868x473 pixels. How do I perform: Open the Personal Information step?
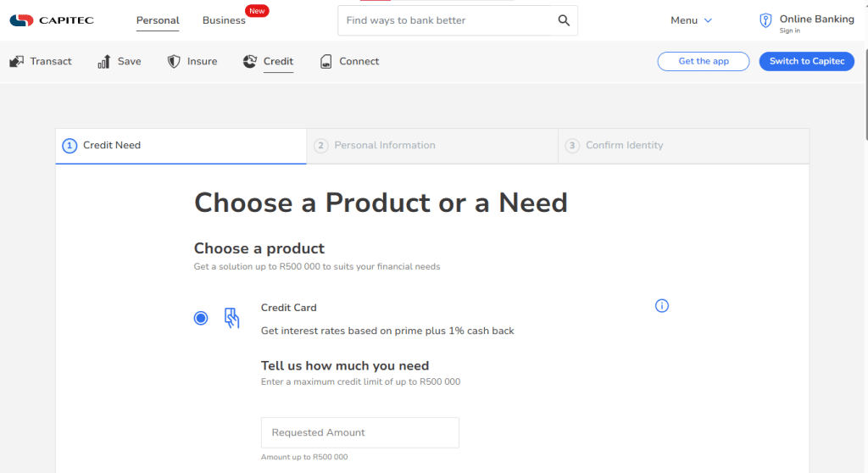point(431,146)
